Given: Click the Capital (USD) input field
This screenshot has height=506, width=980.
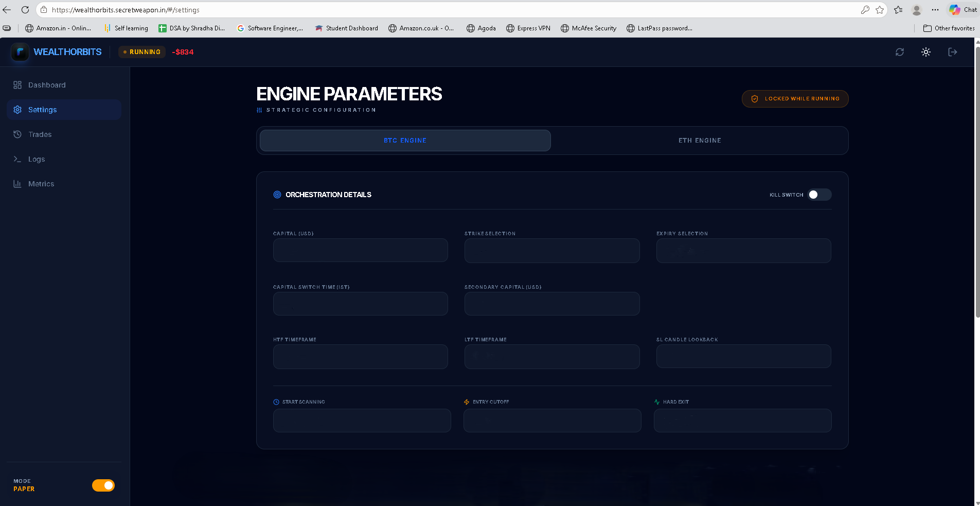Looking at the screenshot, I should click(361, 250).
